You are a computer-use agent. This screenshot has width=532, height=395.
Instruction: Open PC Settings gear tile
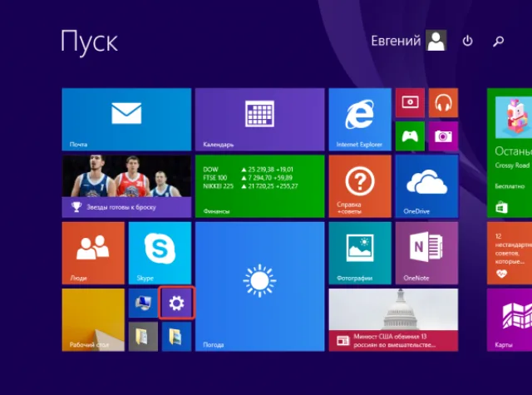[176, 303]
